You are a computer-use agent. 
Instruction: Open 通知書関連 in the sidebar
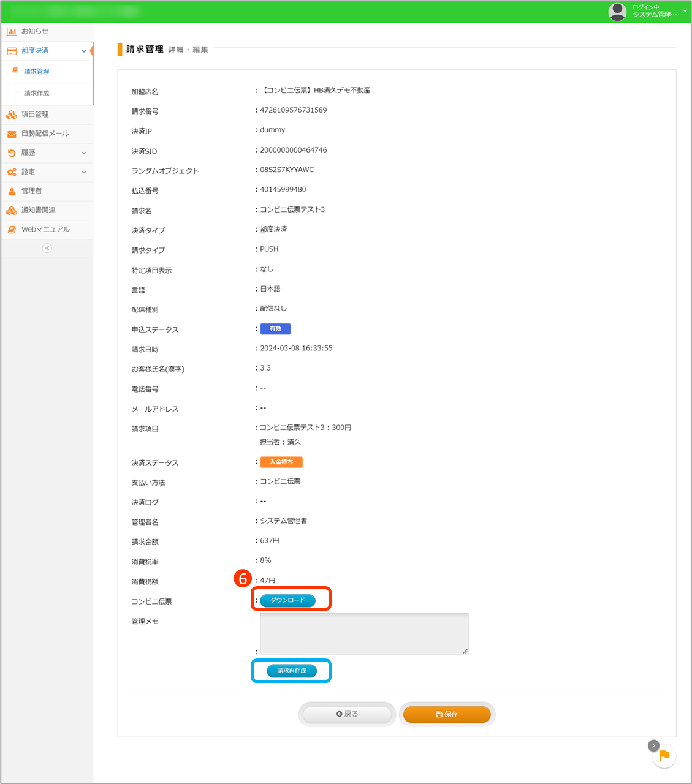point(38,210)
